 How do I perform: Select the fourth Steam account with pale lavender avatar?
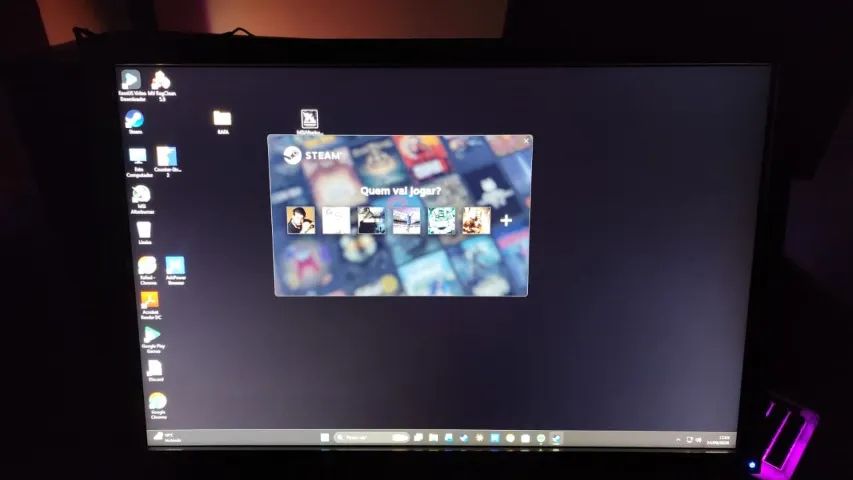tap(406, 220)
